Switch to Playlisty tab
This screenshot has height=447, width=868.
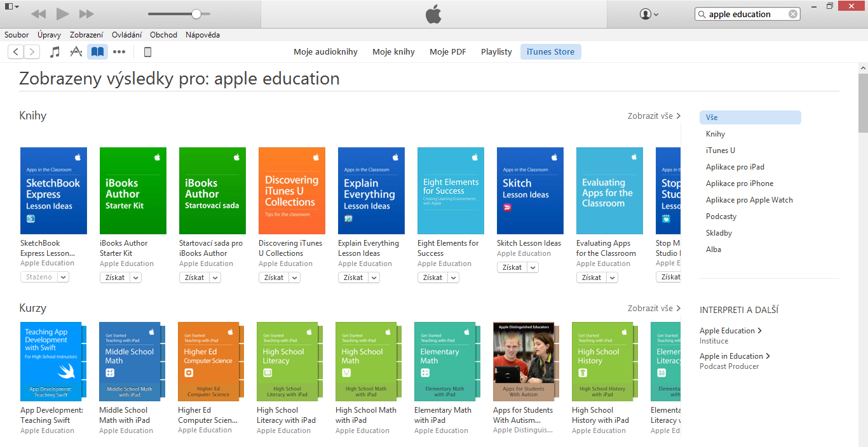click(496, 52)
